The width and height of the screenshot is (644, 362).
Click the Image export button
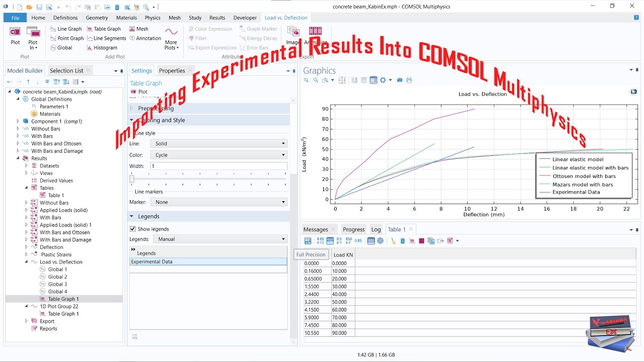tap(293, 36)
